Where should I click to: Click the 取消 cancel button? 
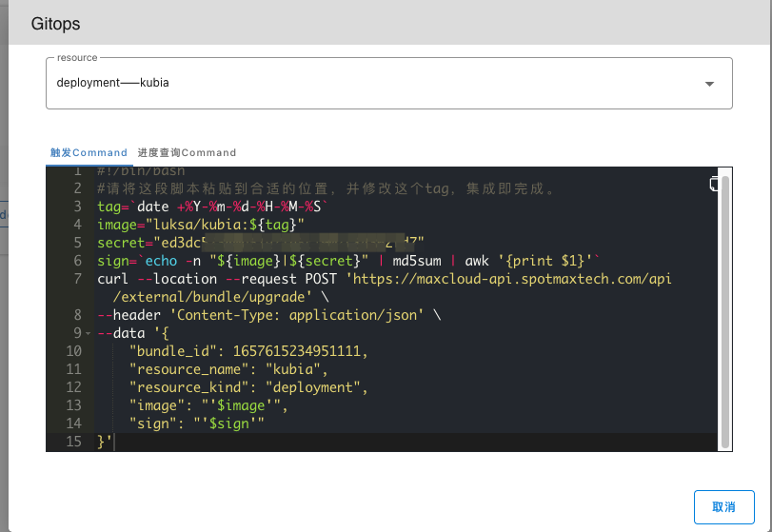723,507
